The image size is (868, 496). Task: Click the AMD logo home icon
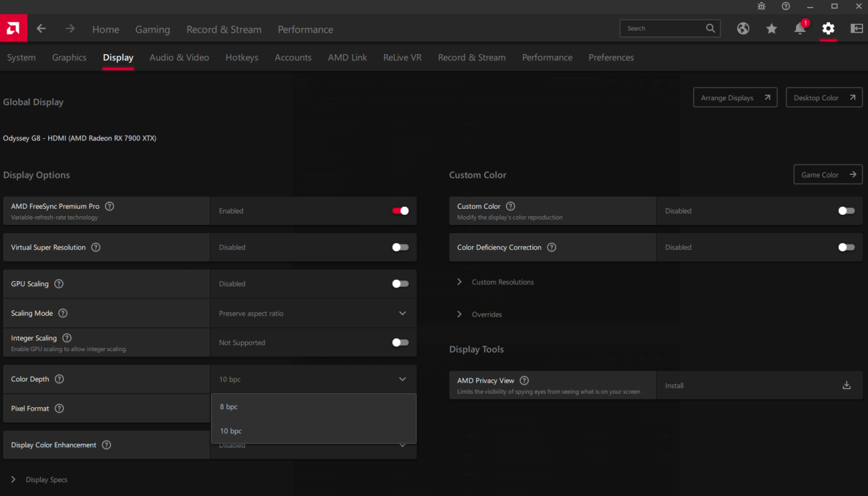coord(13,28)
